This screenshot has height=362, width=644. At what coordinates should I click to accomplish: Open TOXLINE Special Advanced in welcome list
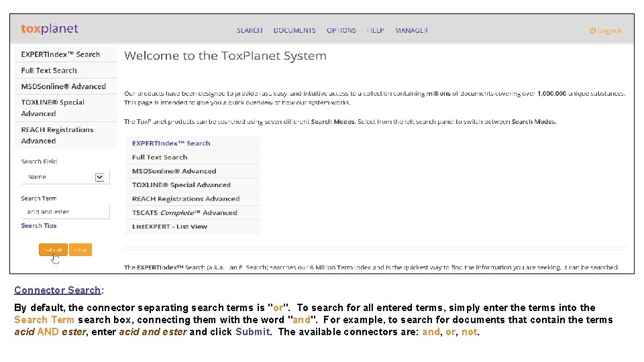[x=193, y=185]
